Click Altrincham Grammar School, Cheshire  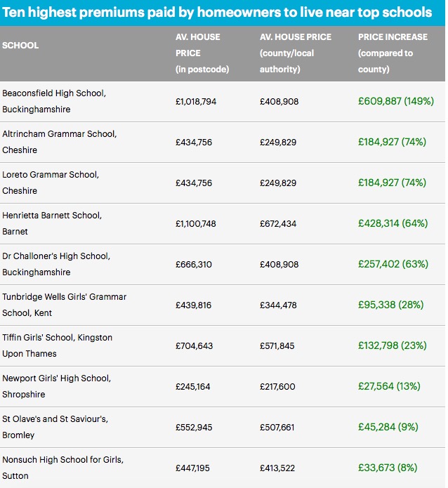tap(59, 142)
